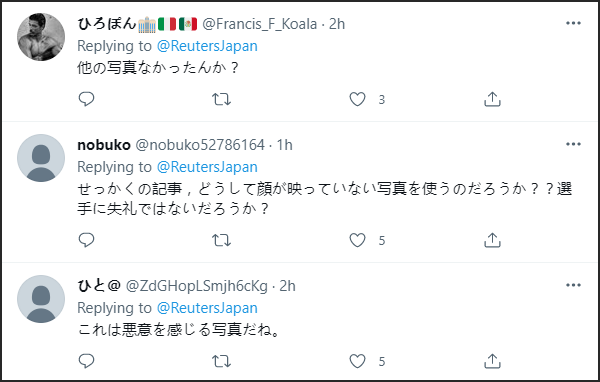Like the tweet with 3 likes
Screen dimensions: 600x382
[x=357, y=100]
